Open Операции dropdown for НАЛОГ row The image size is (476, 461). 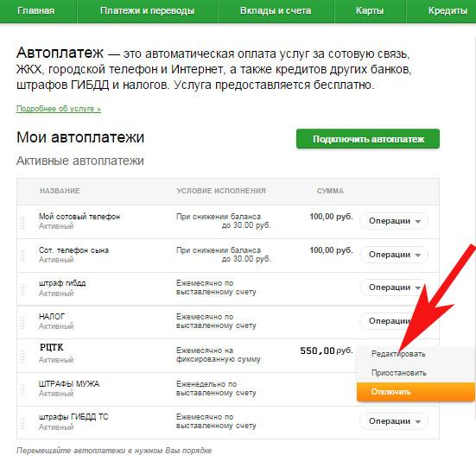[390, 321]
